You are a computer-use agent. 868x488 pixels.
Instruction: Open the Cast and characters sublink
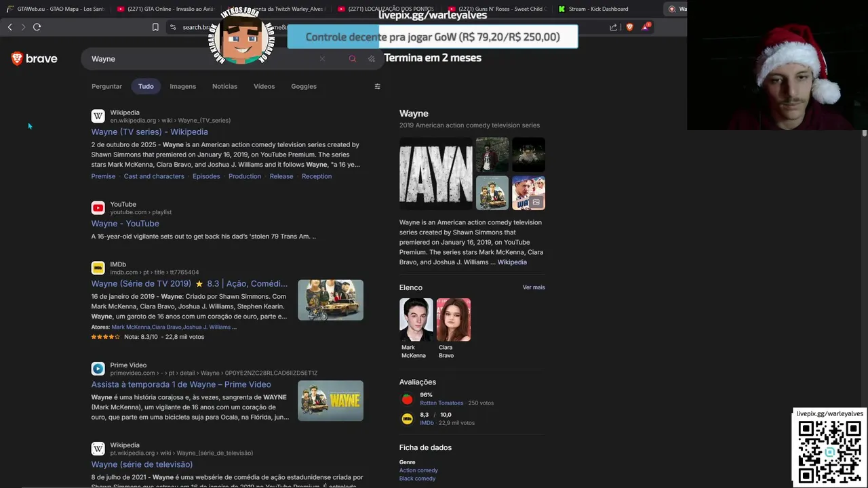[154, 176]
